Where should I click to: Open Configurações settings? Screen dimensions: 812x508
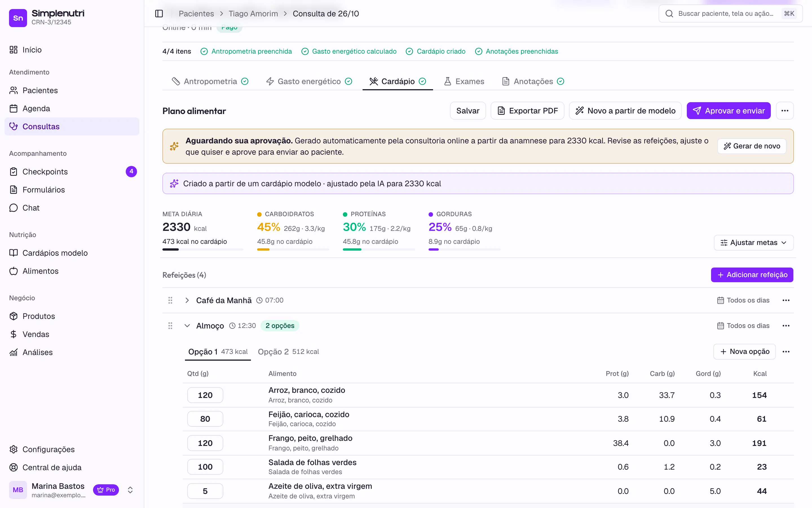[72, 449]
